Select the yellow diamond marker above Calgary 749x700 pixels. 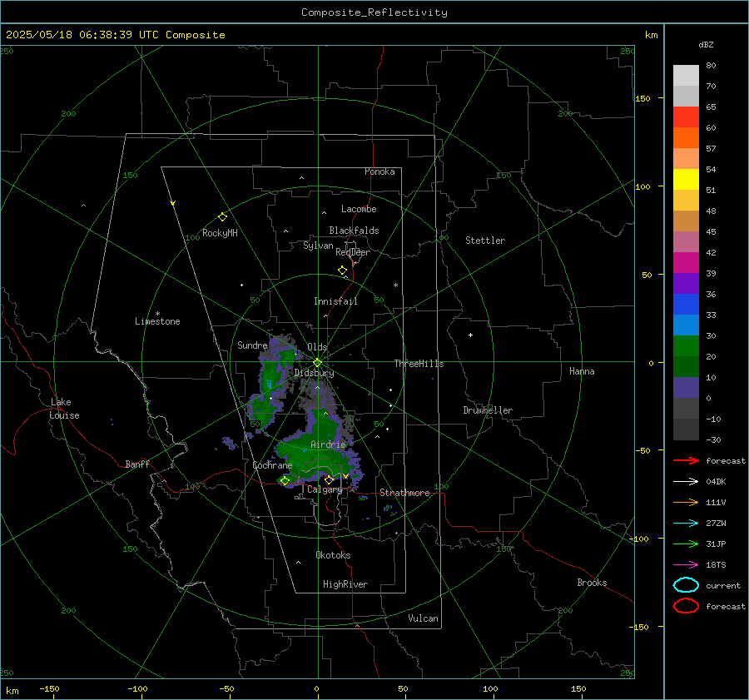point(329,479)
